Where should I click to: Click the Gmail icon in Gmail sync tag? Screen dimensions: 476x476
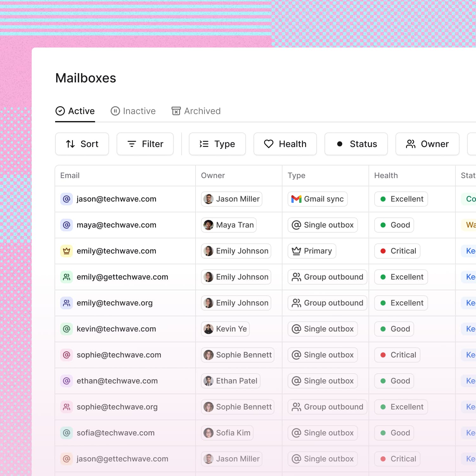point(296,199)
